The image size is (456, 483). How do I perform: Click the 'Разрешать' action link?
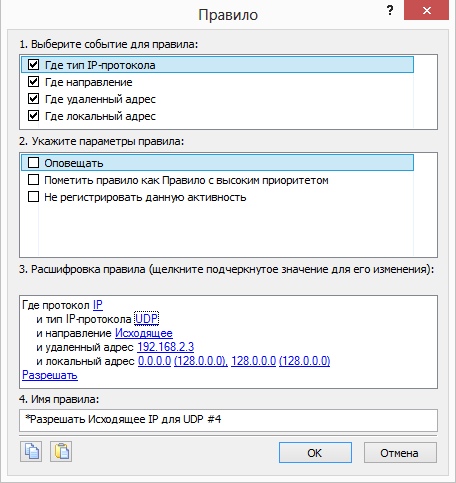pyautogui.click(x=50, y=375)
